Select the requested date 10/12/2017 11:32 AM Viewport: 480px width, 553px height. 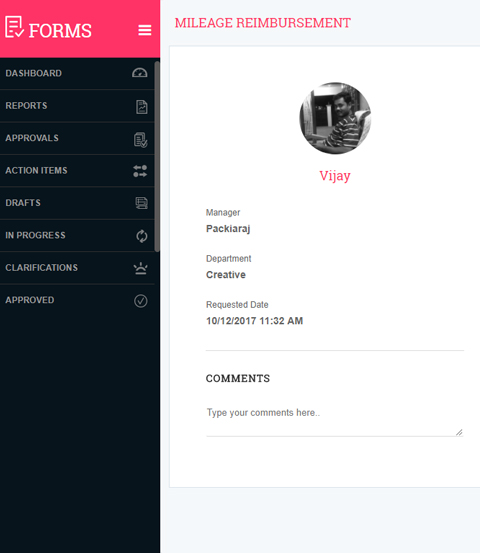click(254, 321)
